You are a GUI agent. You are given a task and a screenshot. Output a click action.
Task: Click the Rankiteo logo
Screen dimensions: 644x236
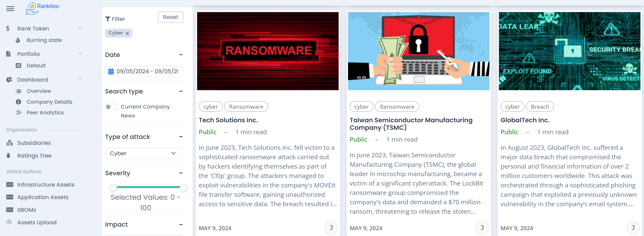click(42, 9)
